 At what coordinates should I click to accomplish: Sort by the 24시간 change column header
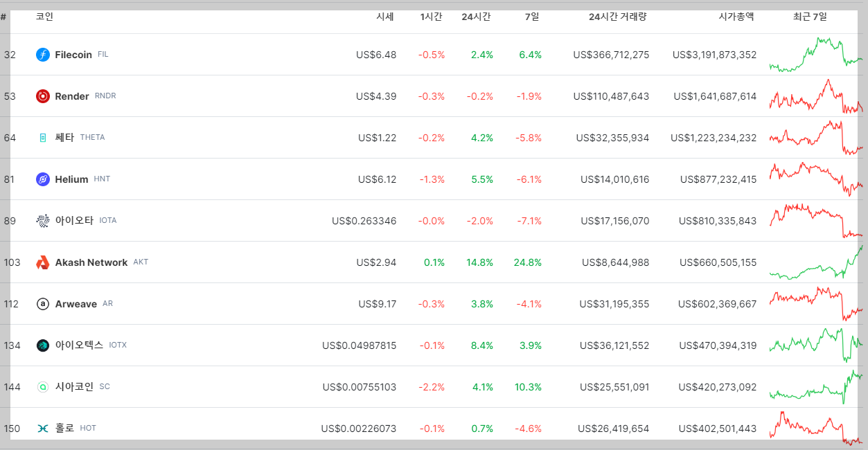(476, 17)
